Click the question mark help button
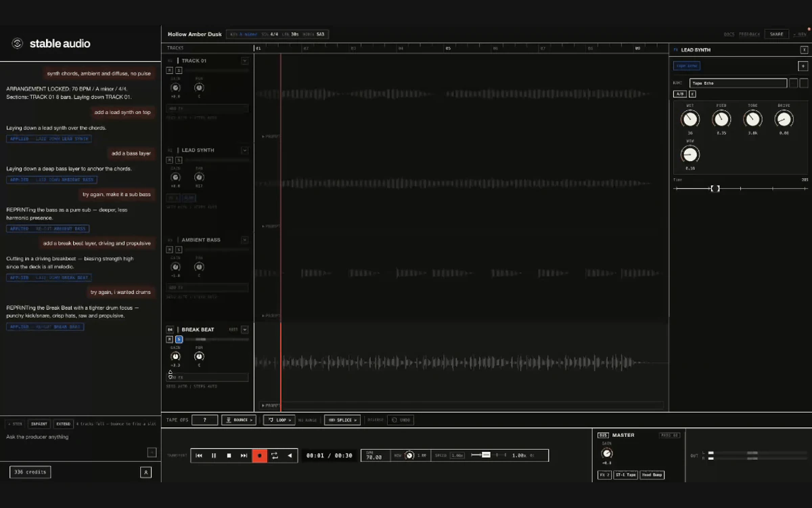812x508 pixels. (205, 420)
